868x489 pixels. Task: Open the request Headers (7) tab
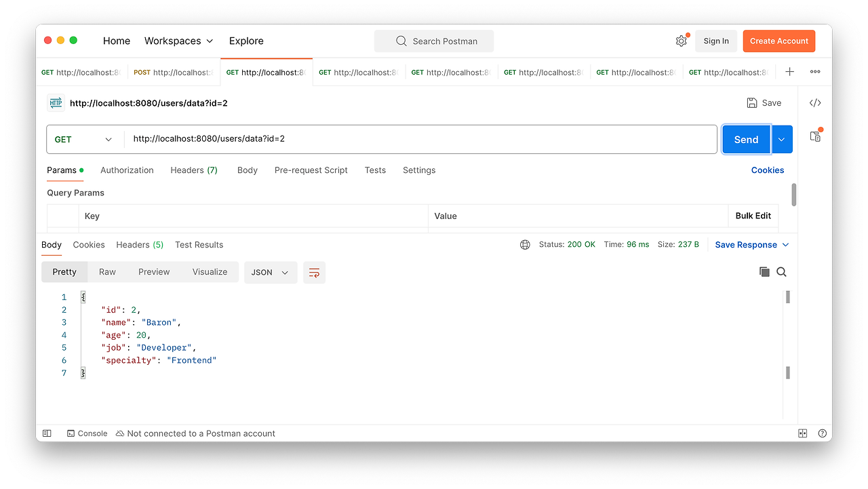194,170
